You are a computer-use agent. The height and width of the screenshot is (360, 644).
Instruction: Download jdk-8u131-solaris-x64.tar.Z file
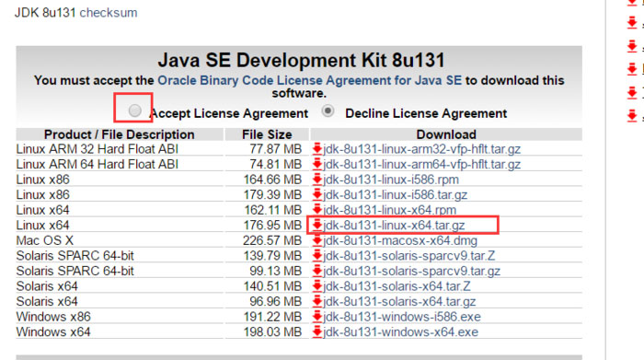(x=397, y=286)
